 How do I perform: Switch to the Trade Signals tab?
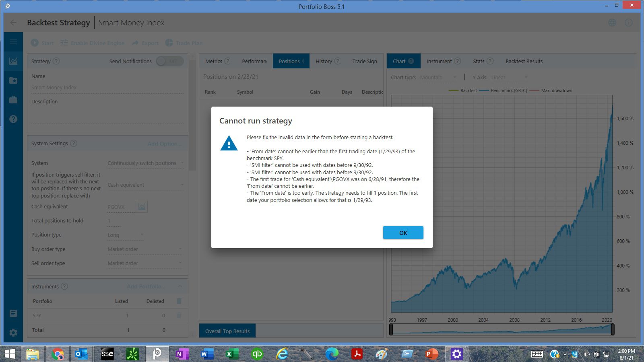(365, 61)
